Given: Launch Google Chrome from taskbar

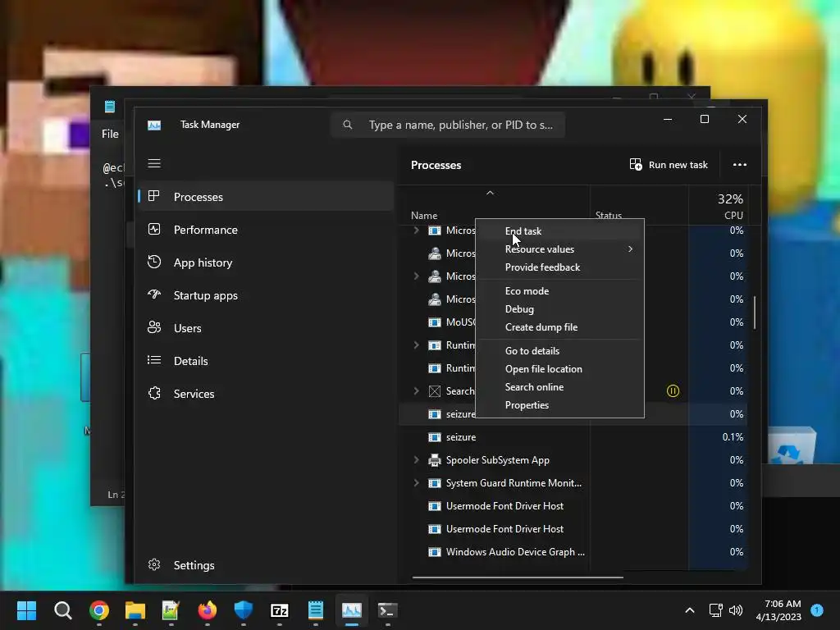Looking at the screenshot, I should coord(99,610).
